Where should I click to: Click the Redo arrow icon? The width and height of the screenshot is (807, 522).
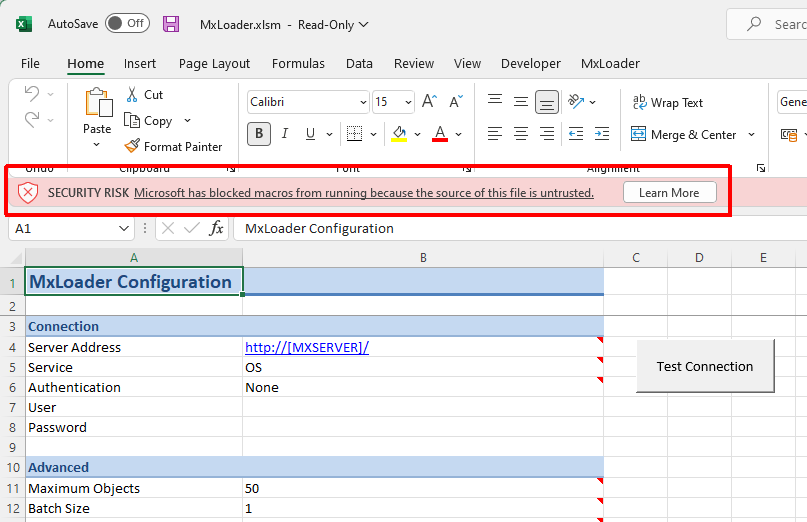click(32, 119)
